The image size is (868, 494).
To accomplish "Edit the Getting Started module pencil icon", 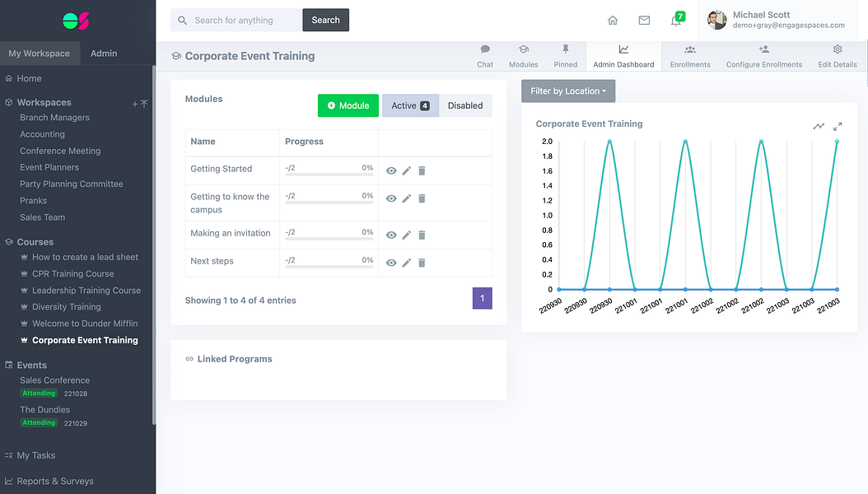I will [406, 171].
